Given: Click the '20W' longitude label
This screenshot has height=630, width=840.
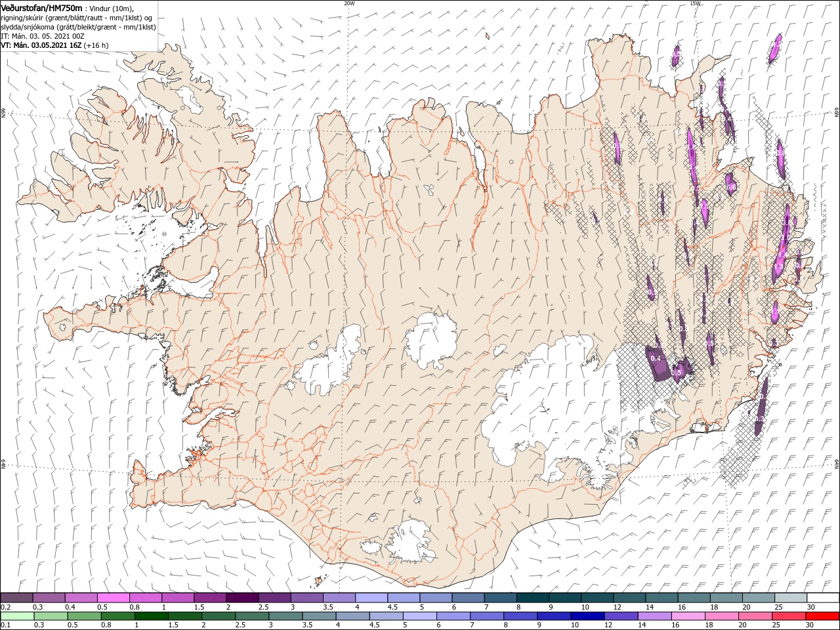Looking at the screenshot, I should pos(349,3).
